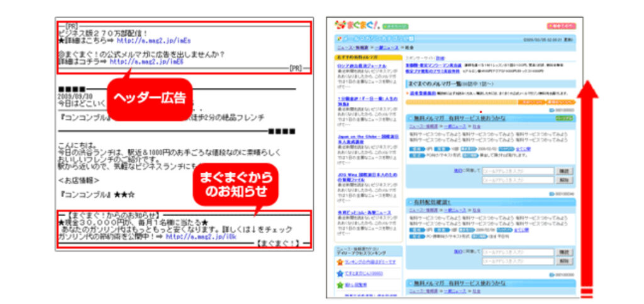
Task: Open the second sponsor site link
Action: click(432, 71)
